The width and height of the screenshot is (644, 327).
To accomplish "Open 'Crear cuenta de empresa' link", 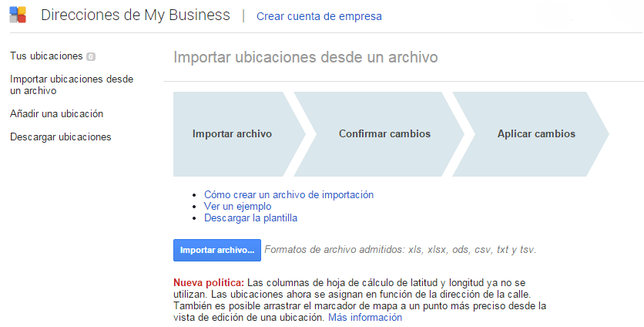I will pos(318,16).
